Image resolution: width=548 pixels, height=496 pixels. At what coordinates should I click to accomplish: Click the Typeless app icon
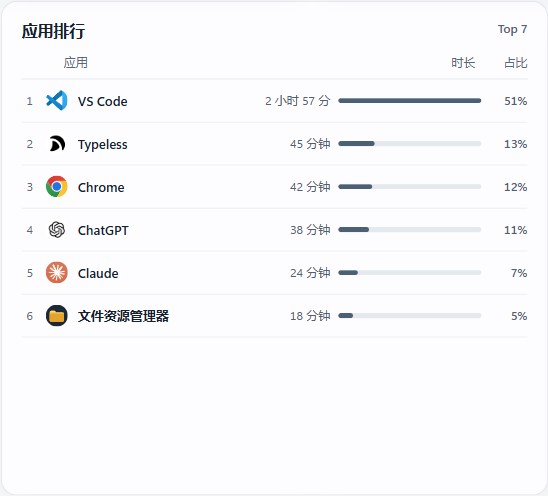(57, 144)
